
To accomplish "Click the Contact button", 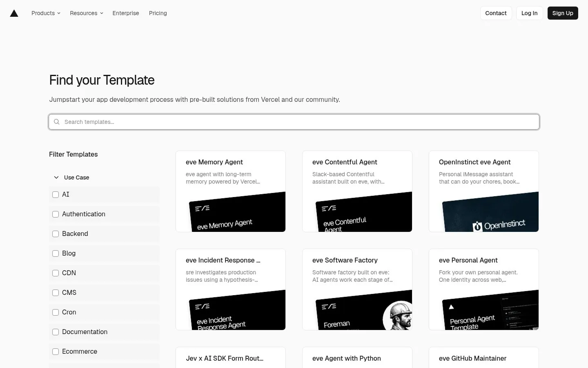I will tap(496, 13).
